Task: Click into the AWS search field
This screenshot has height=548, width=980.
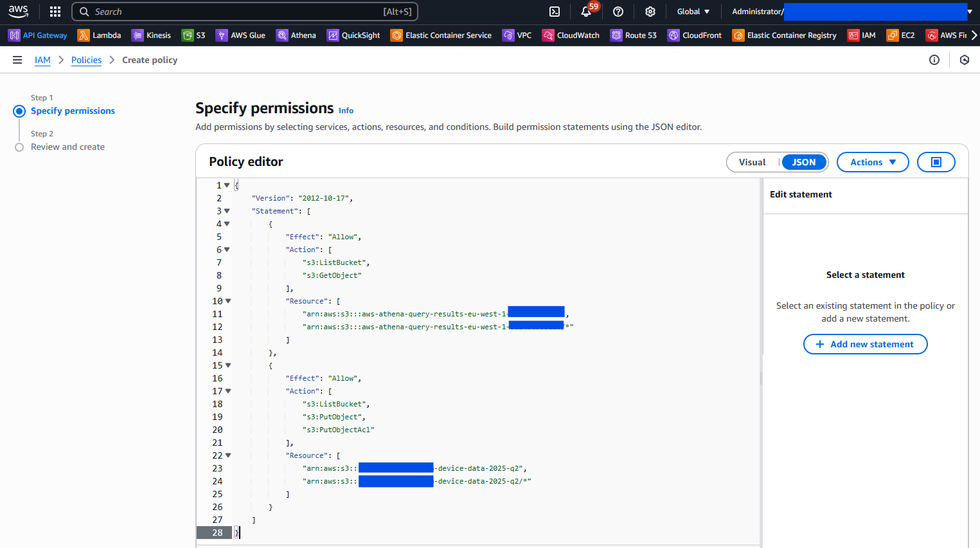Action: [x=245, y=12]
